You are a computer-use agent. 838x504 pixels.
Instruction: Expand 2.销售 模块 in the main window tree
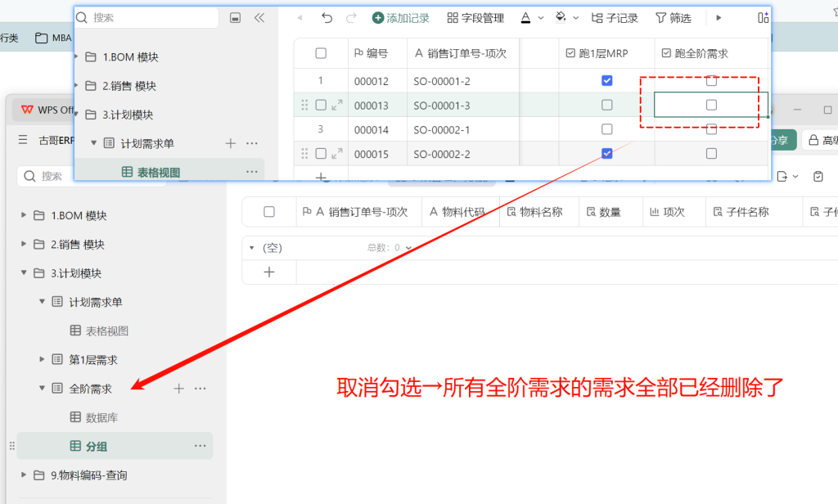click(24, 244)
